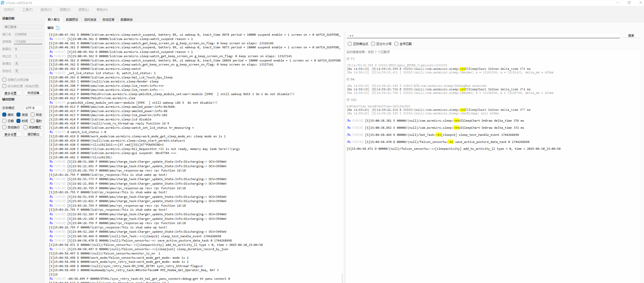The height and width of the screenshot is (283, 644).
Task: Enable the 正则表达式 regex checkbox
Action: tap(350, 44)
